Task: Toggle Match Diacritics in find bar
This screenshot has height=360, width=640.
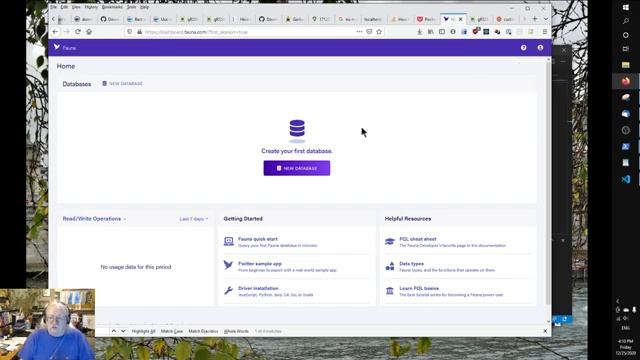Action: pos(203,331)
